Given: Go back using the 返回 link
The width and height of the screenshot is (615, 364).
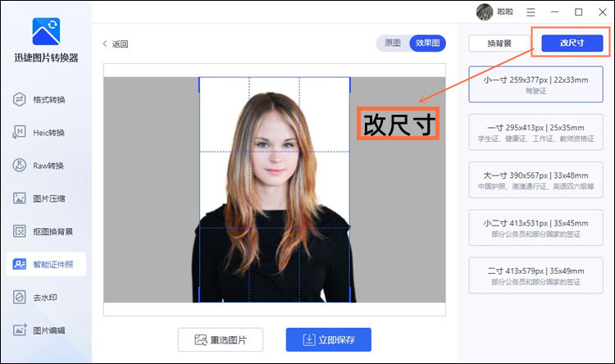Looking at the screenshot, I should (116, 44).
